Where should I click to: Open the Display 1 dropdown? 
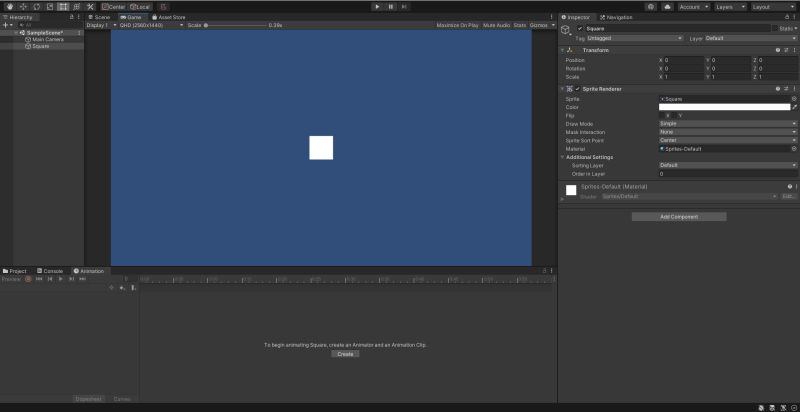[102, 25]
